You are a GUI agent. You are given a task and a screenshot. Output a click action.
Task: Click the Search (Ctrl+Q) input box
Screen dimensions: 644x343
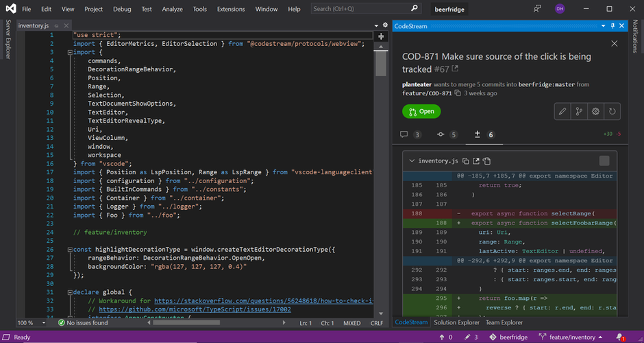[x=366, y=9]
